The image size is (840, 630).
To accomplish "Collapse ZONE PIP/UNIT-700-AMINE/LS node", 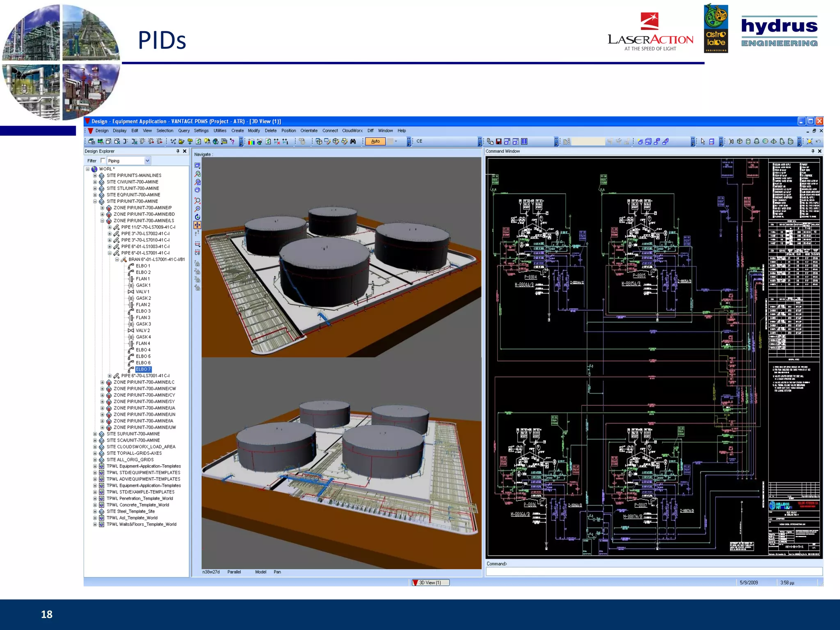I will [102, 221].
